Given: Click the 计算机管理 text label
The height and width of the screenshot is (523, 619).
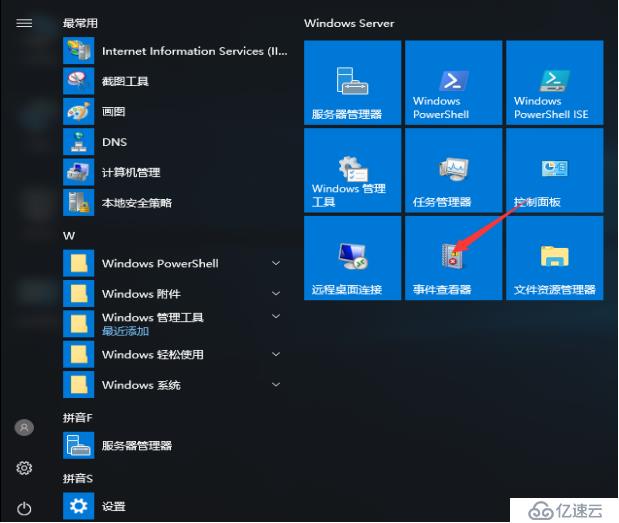Looking at the screenshot, I should (x=131, y=172).
